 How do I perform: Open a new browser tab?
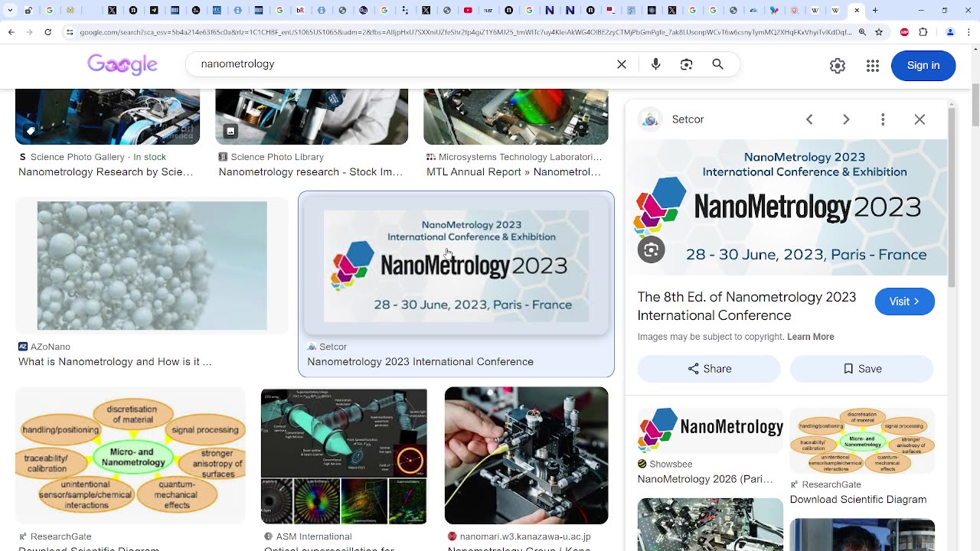tap(875, 11)
